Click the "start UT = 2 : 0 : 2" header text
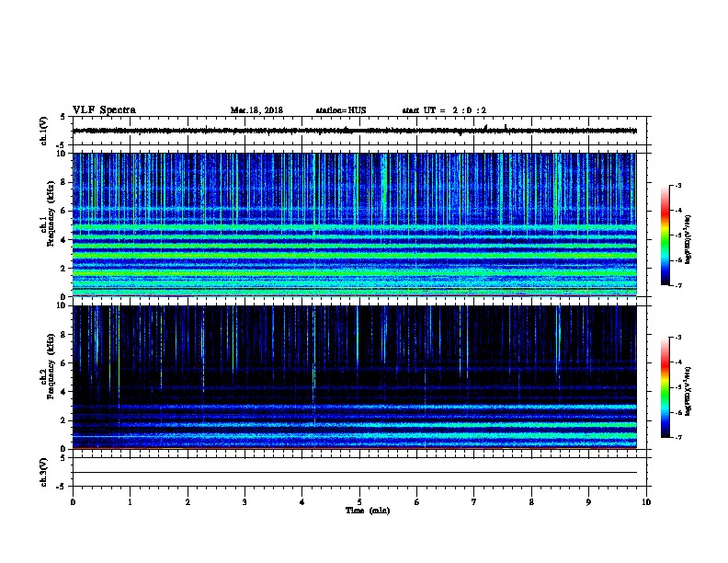Screen dimensions: 728x563 click(444, 110)
